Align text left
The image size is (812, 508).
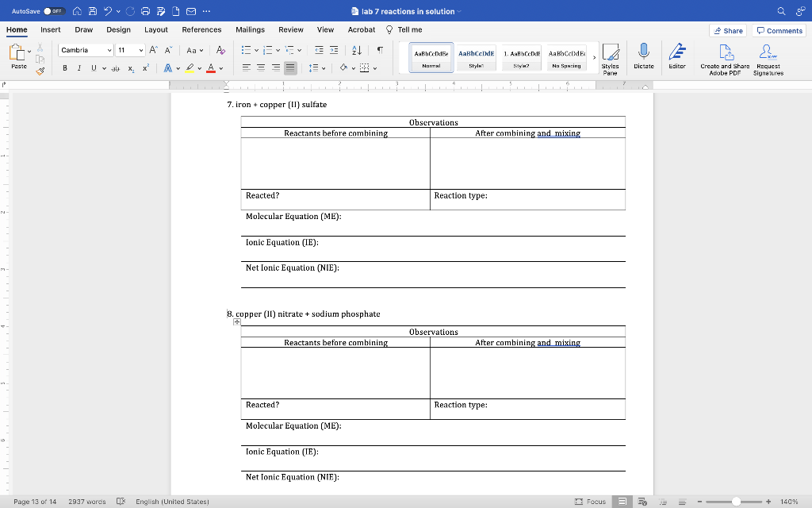point(247,68)
